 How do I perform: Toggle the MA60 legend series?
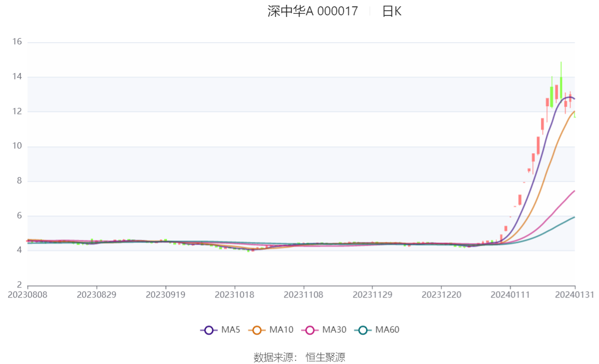pyautogui.click(x=377, y=330)
